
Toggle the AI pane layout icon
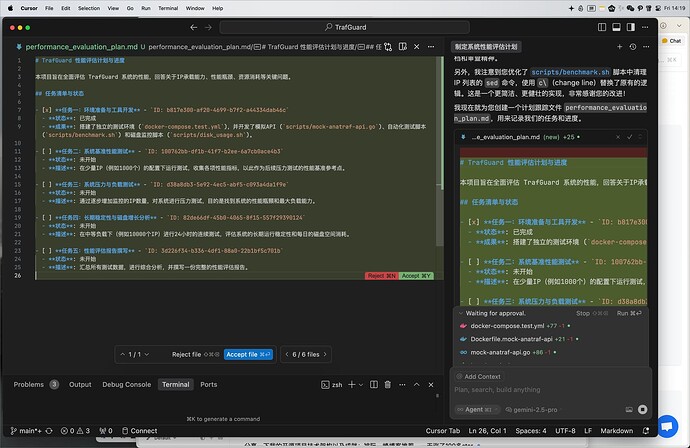[631, 27]
